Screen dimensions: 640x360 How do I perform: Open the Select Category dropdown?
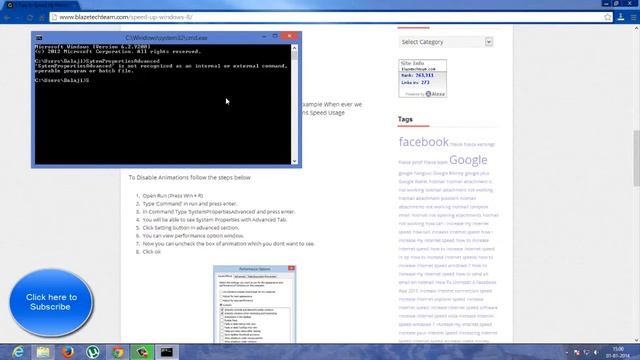446,42
